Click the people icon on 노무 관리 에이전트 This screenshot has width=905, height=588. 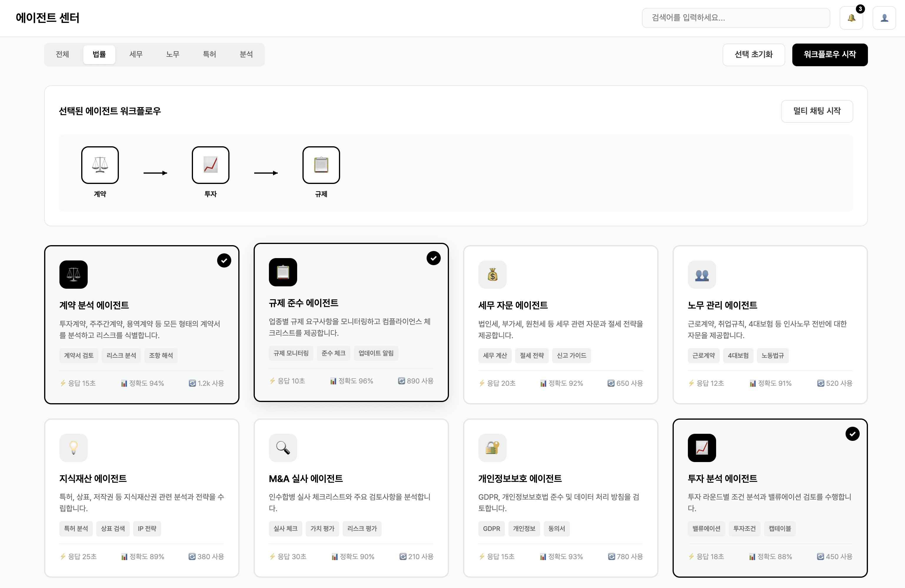702,274
